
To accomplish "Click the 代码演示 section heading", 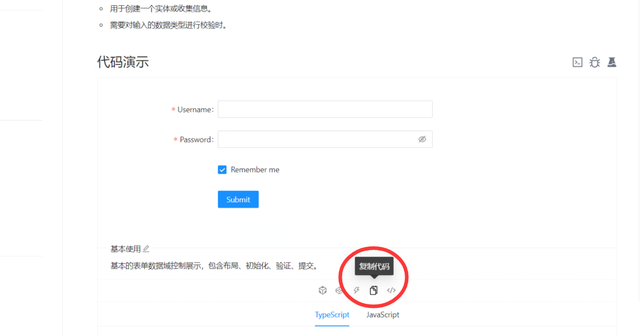I will click(123, 62).
